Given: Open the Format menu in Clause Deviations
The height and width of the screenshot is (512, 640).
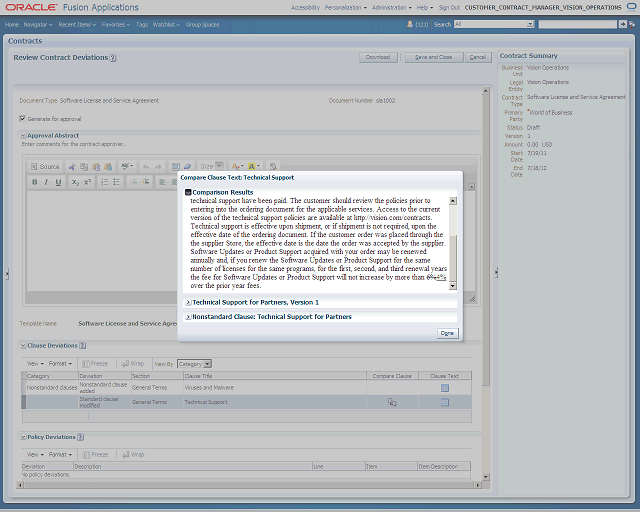Looking at the screenshot, I should (60, 363).
